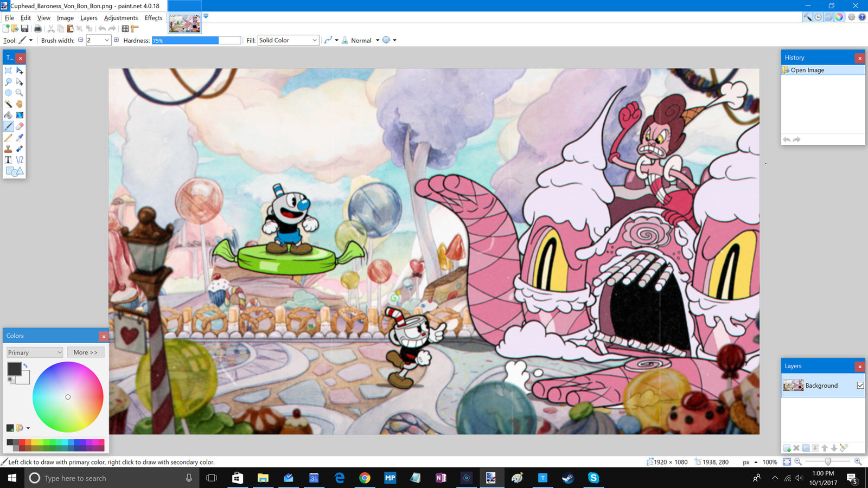868x488 pixels.
Task: Activate the Text tool
Action: (x=8, y=160)
